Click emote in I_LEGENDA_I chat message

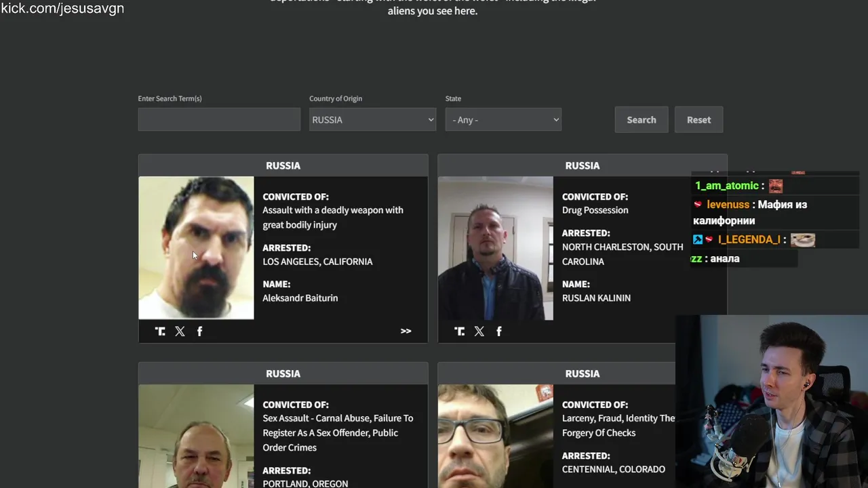coord(803,240)
